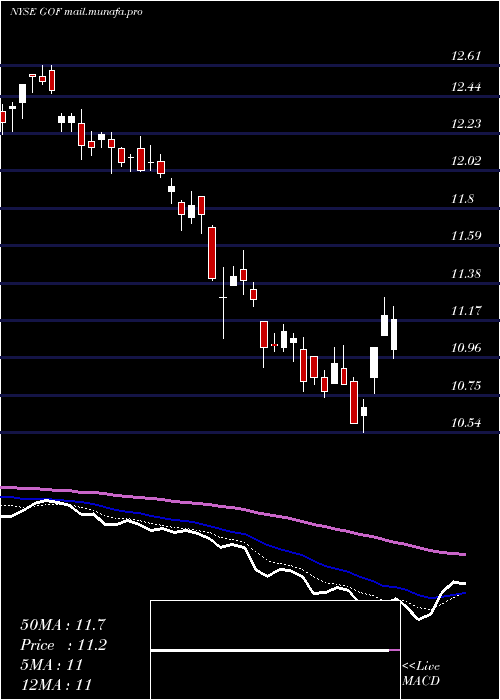Click the <<Live MACD label
Viewport: 500px width, 700px height.
(x=421, y=673)
